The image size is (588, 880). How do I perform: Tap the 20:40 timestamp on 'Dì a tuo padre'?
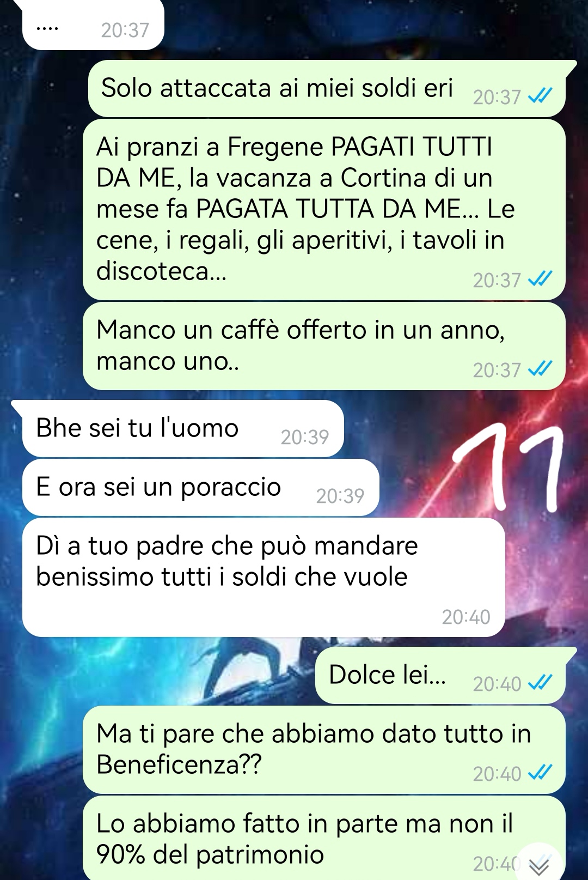coord(466,617)
